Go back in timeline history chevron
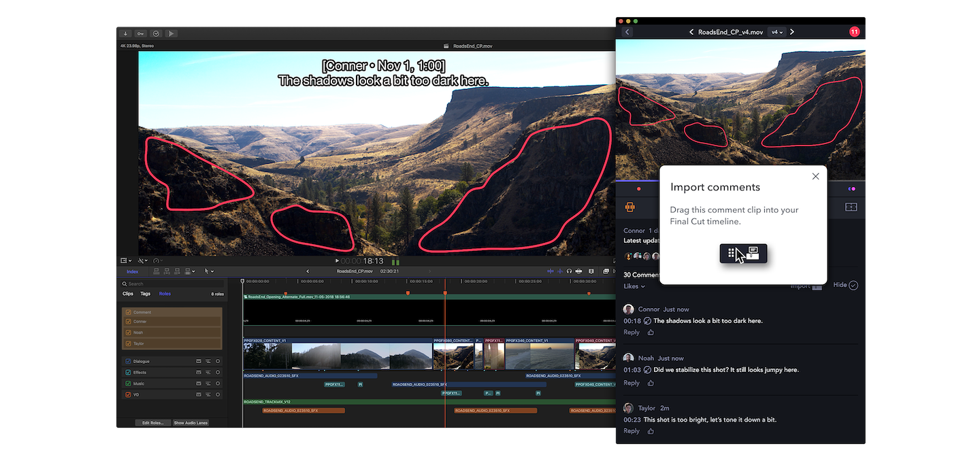Image resolution: width=980 pixels, height=459 pixels. tap(308, 271)
